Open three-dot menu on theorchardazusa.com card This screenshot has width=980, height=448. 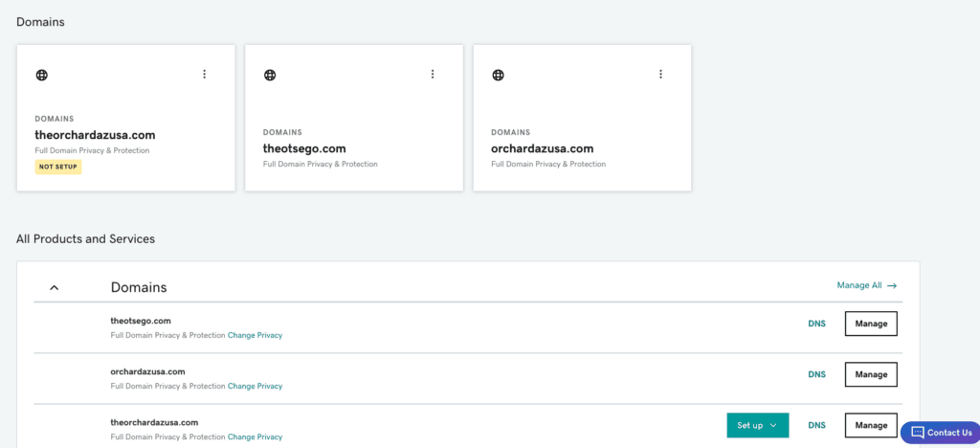click(204, 74)
